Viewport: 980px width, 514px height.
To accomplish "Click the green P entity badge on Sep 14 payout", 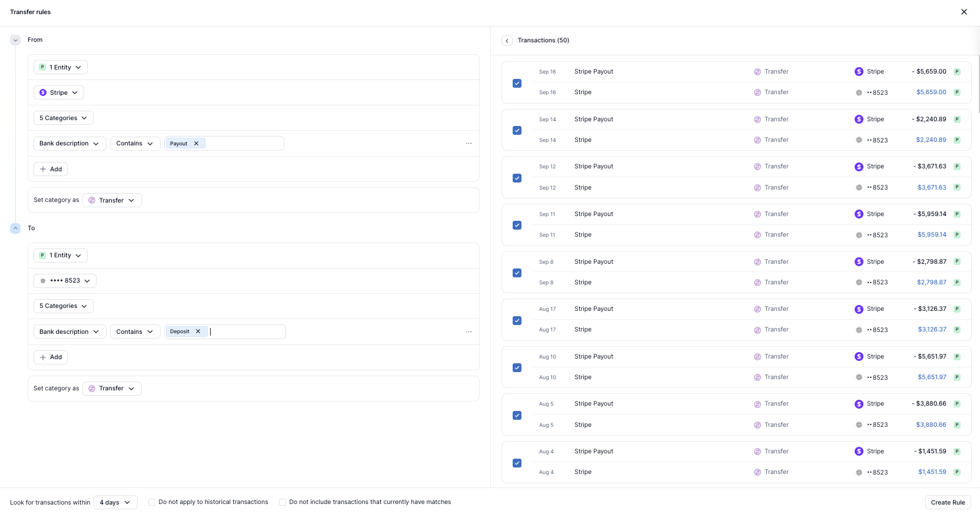I will pyautogui.click(x=957, y=120).
